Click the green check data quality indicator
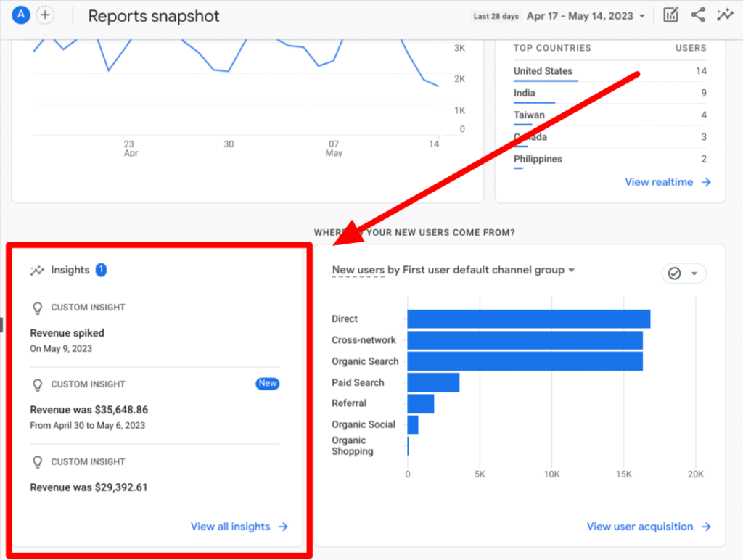 [x=675, y=273]
